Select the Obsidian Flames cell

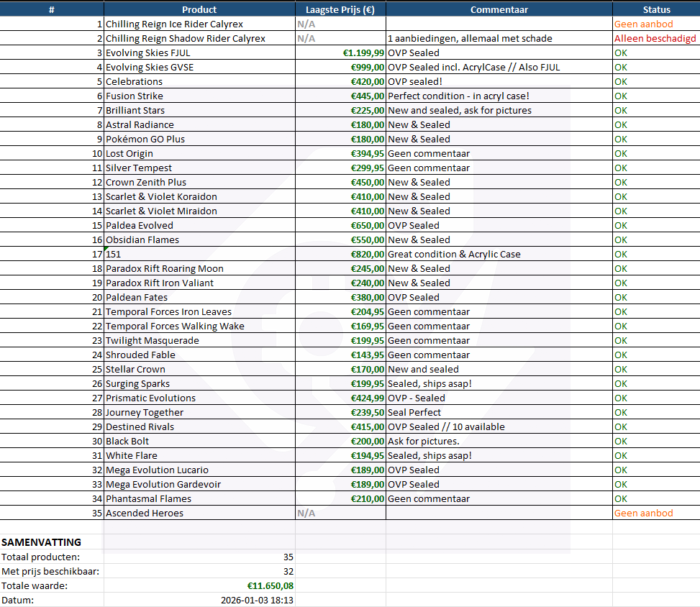click(199, 239)
